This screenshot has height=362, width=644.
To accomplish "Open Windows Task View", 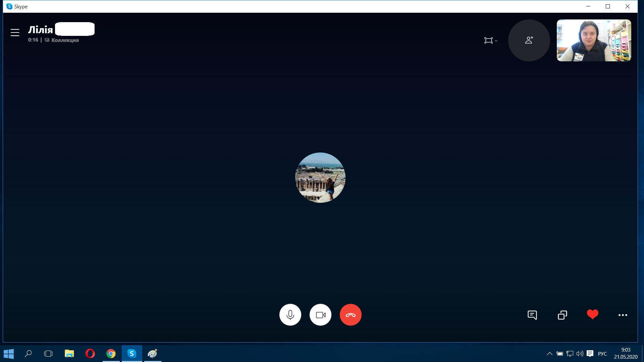I will (x=48, y=354).
